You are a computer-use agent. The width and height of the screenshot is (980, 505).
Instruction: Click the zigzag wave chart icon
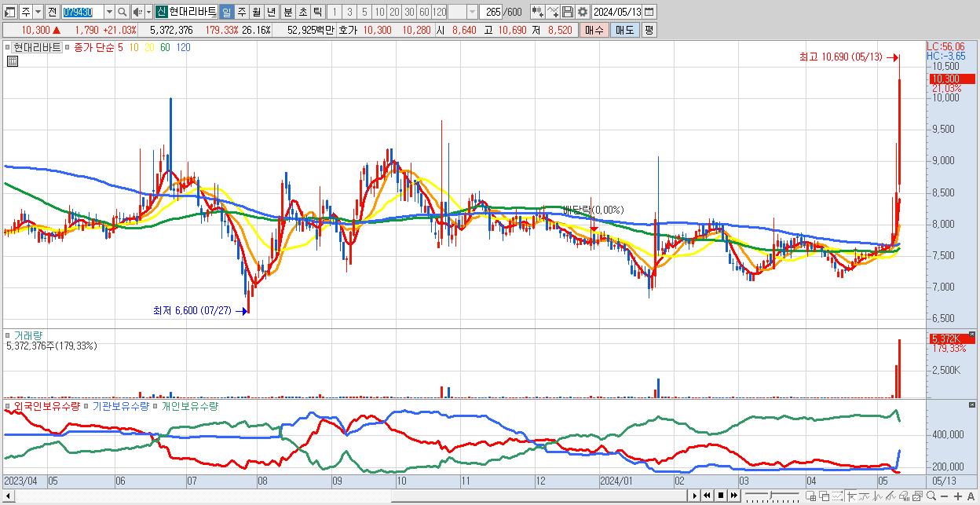tap(878, 496)
